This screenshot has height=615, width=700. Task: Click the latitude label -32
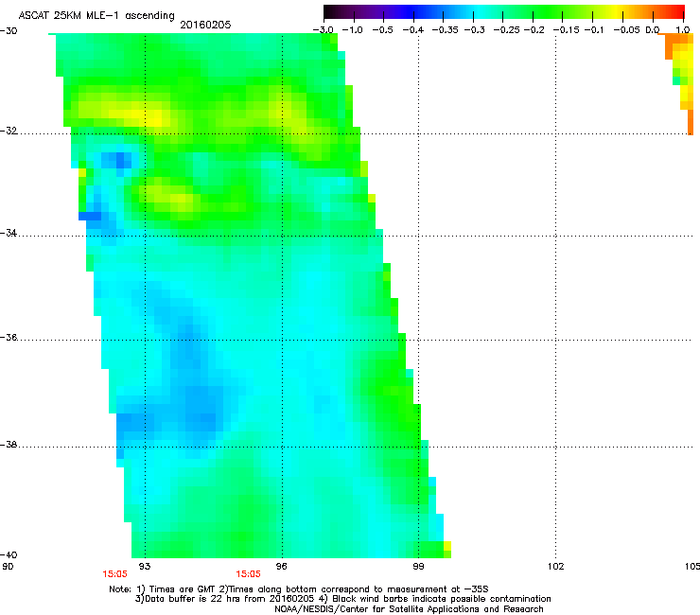point(9,131)
